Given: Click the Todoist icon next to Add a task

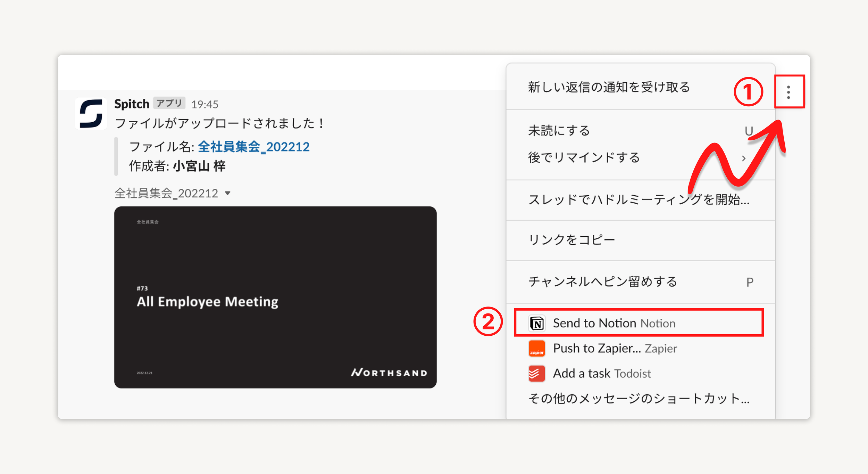Looking at the screenshot, I should tap(536, 373).
